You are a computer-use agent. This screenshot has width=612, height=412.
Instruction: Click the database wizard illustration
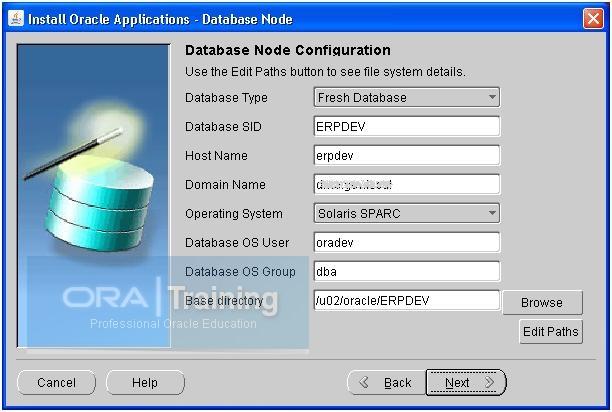point(94,195)
